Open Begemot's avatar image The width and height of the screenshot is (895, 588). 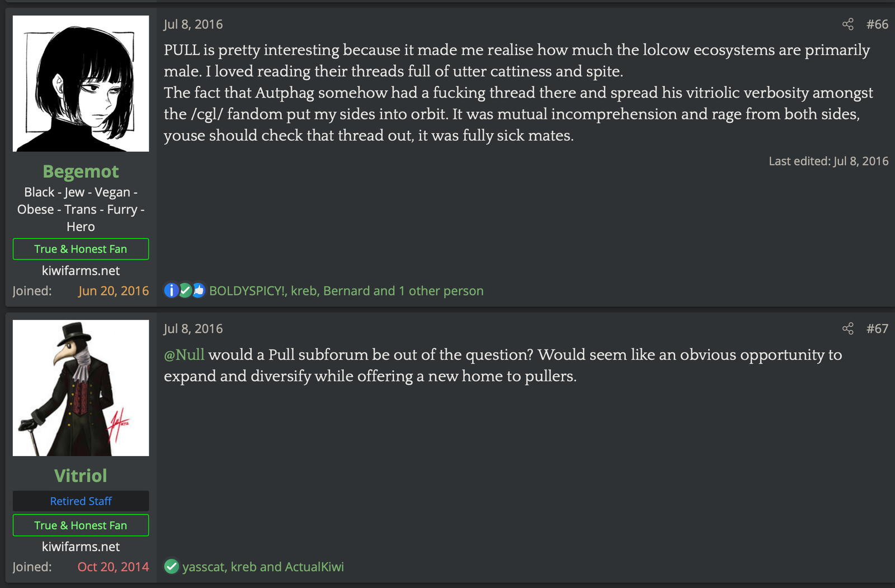coord(81,84)
